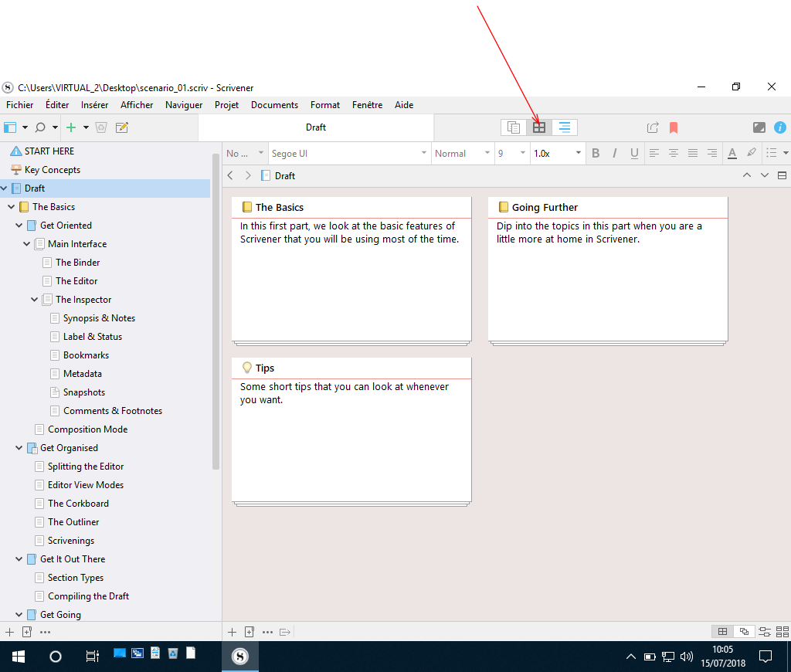Toggle the editor split button

[x=782, y=175]
